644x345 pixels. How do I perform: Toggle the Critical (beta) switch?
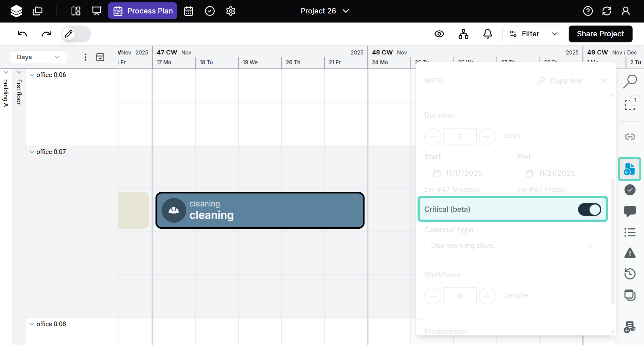coord(589,209)
